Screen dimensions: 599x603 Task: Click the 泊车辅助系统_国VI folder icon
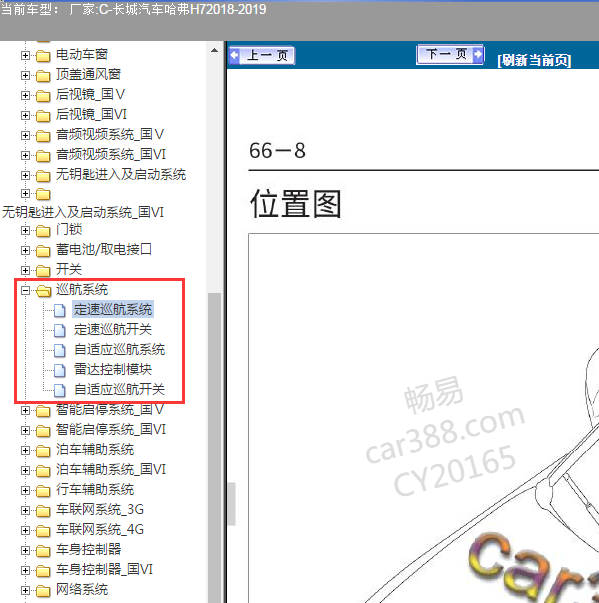(x=43, y=471)
